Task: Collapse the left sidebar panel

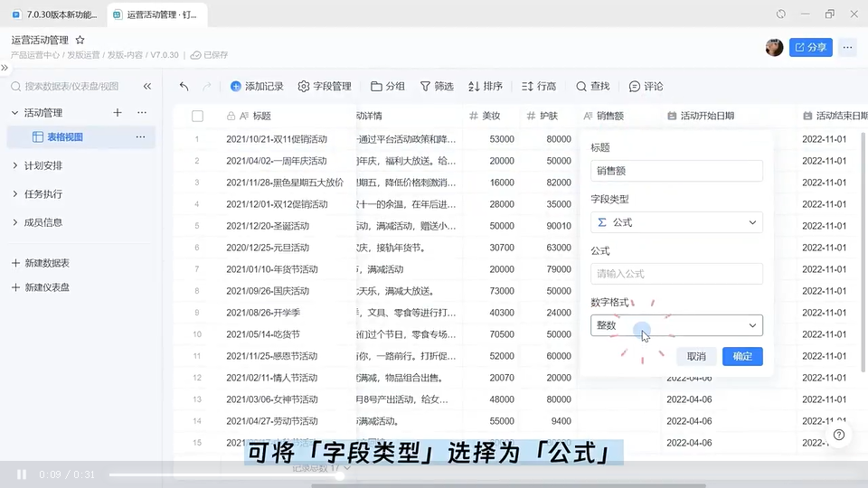Action: click(x=147, y=87)
